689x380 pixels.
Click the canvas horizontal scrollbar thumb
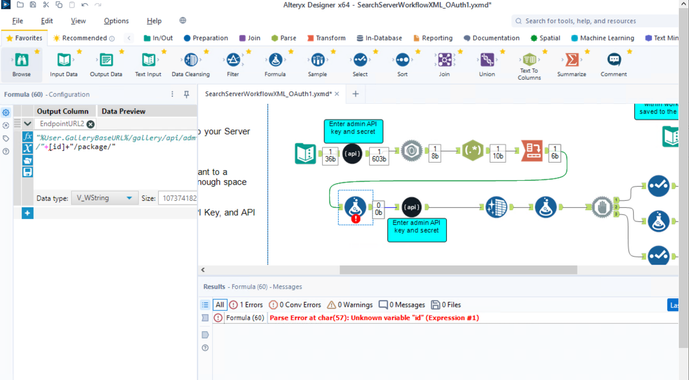(x=458, y=270)
